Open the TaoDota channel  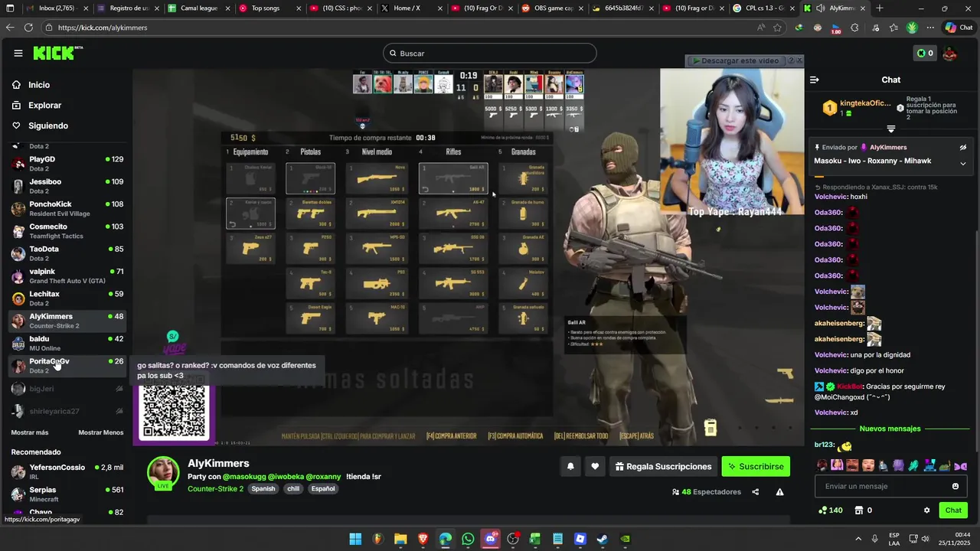[x=67, y=253]
